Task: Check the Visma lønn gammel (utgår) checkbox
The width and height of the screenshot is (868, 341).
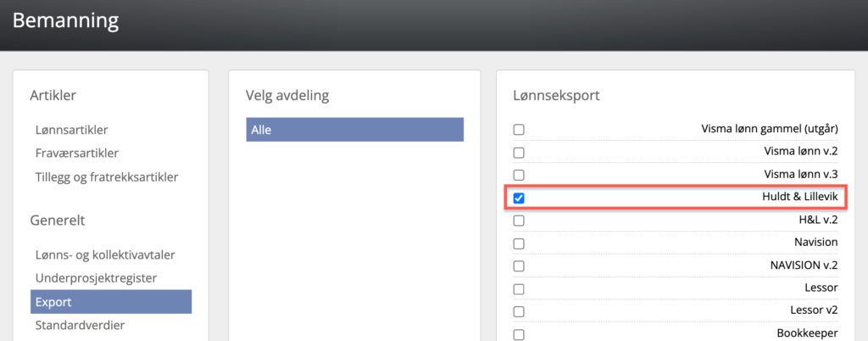Action: [x=519, y=130]
